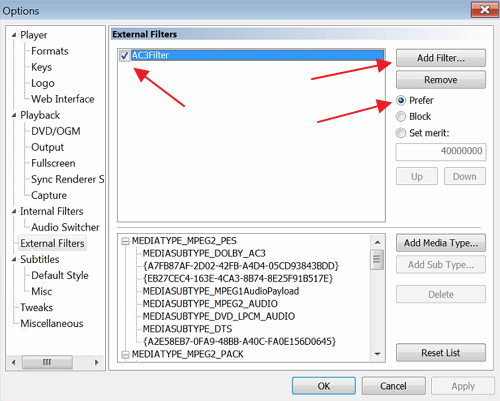Collapse the Playback tree node
The image size is (500, 401).
tap(14, 115)
